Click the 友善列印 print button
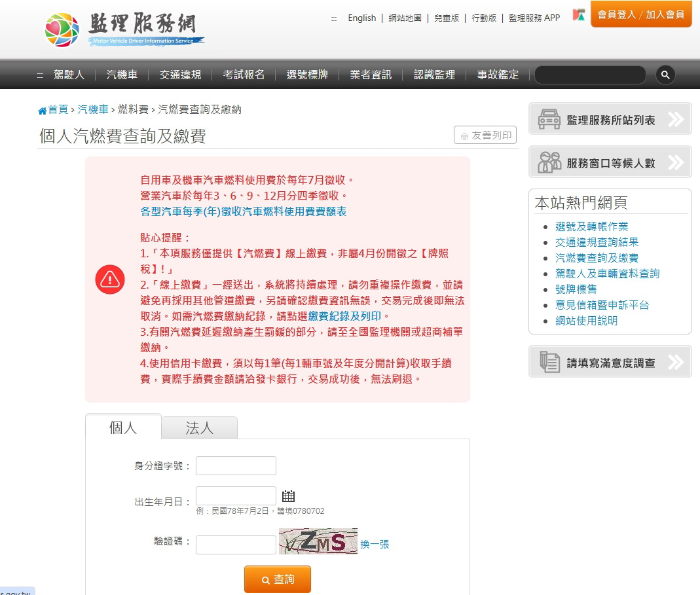This screenshot has width=700, height=595. click(x=485, y=135)
